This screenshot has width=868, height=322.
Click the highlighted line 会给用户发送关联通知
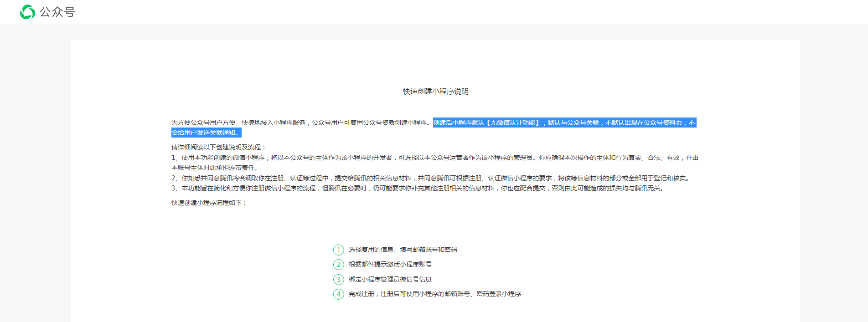[x=206, y=133]
